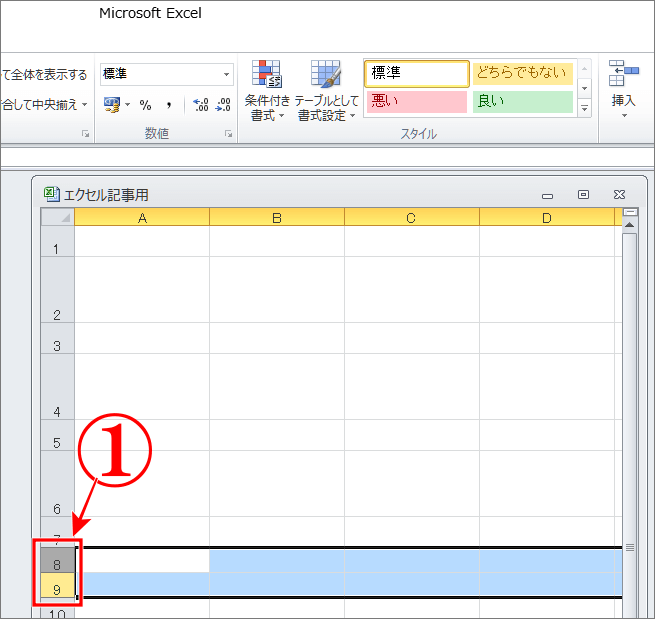
Task: Open accounting format dropdown arrow
Action: [x=128, y=105]
